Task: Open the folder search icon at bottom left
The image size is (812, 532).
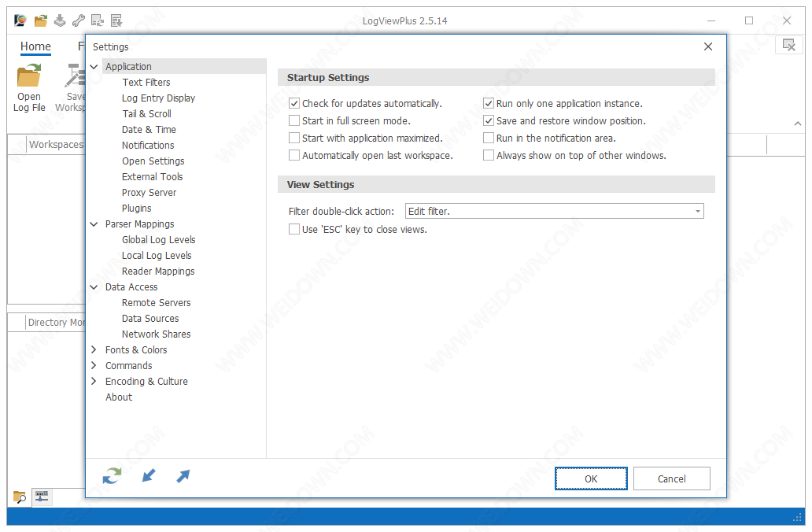Action: tap(20, 497)
